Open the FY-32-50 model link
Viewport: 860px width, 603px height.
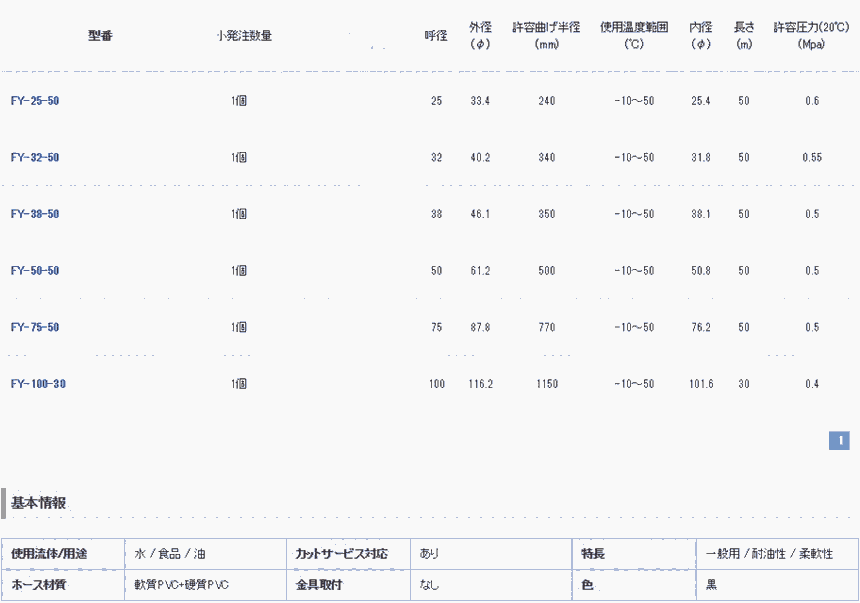[x=35, y=158]
